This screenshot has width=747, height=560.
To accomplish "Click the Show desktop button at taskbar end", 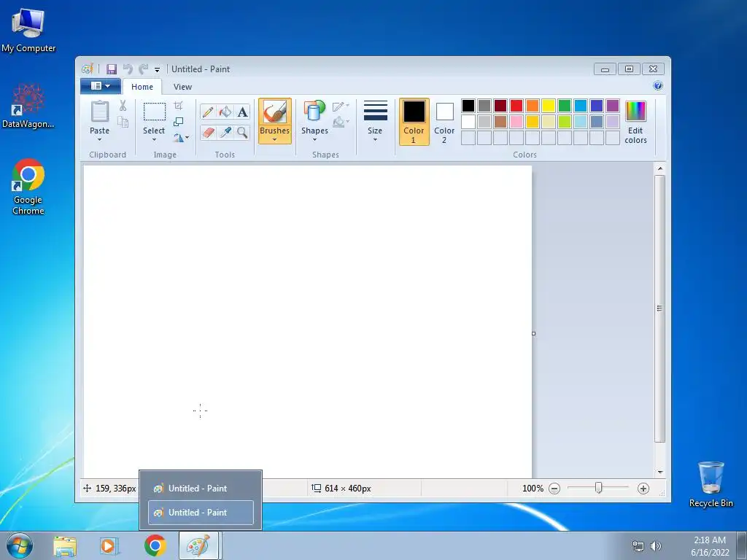I will pos(742,546).
